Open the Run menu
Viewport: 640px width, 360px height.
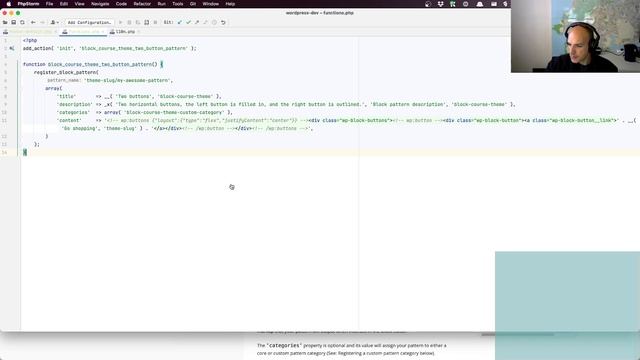(162, 4)
